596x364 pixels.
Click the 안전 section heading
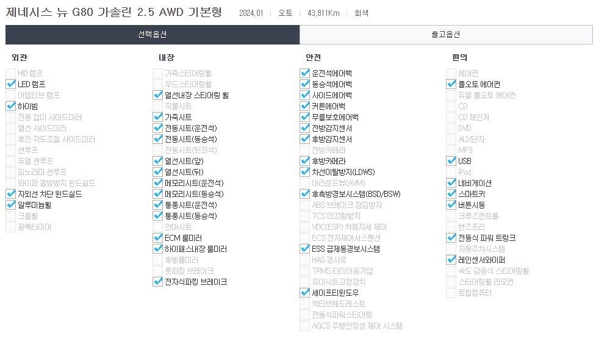(x=313, y=57)
